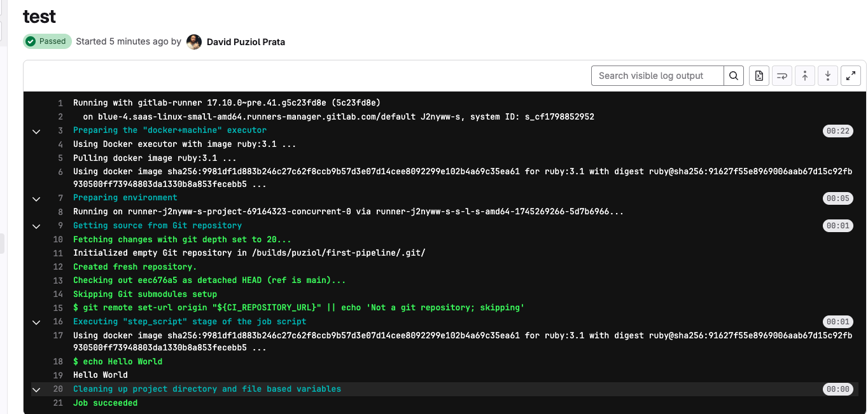This screenshot has width=868, height=414.
Task: Click the Passed status badge
Action: pos(47,41)
